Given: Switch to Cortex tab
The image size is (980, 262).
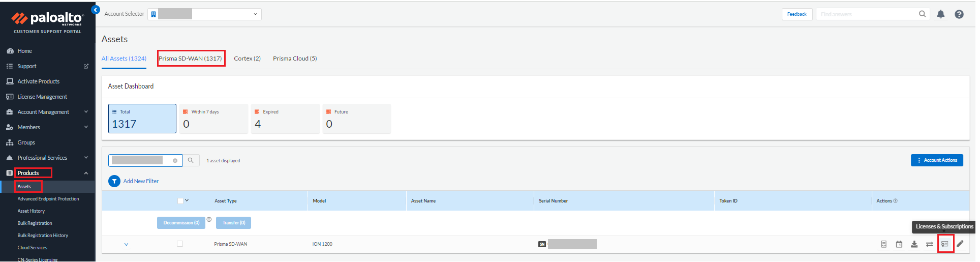Looking at the screenshot, I should click(x=247, y=59).
